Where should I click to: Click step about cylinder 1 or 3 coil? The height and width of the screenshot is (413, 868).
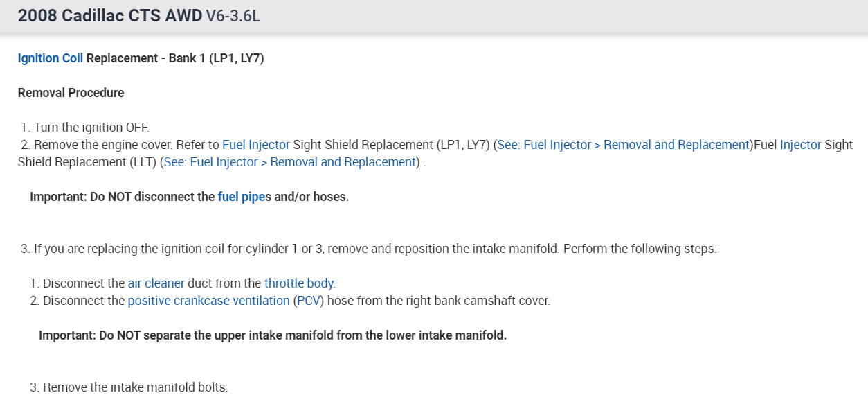pyautogui.click(x=374, y=249)
